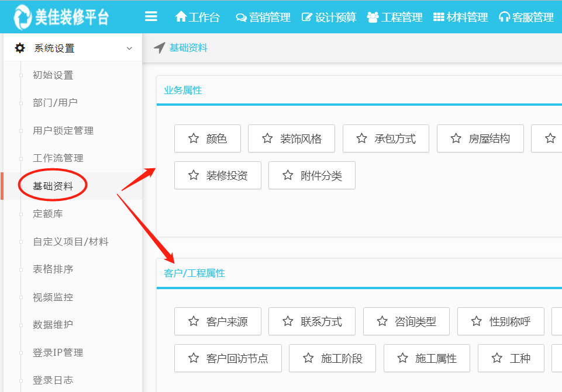This screenshot has width=562, height=392.
Task: Click the 承包方式 button
Action: (x=386, y=138)
